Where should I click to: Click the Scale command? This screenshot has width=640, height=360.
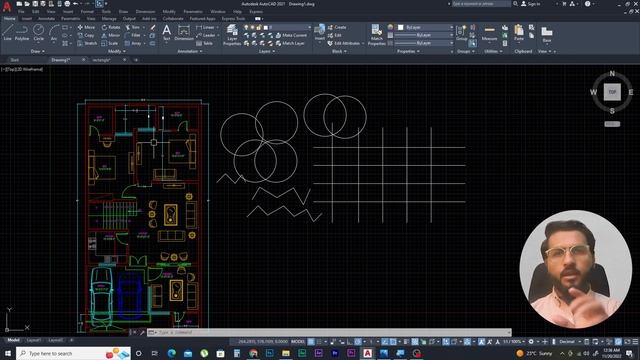click(110, 43)
